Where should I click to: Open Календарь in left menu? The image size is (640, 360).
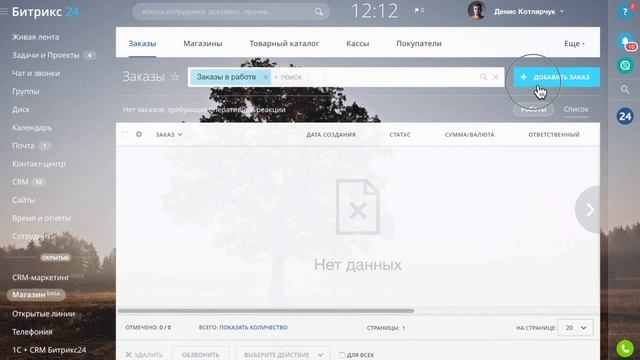pos(32,127)
